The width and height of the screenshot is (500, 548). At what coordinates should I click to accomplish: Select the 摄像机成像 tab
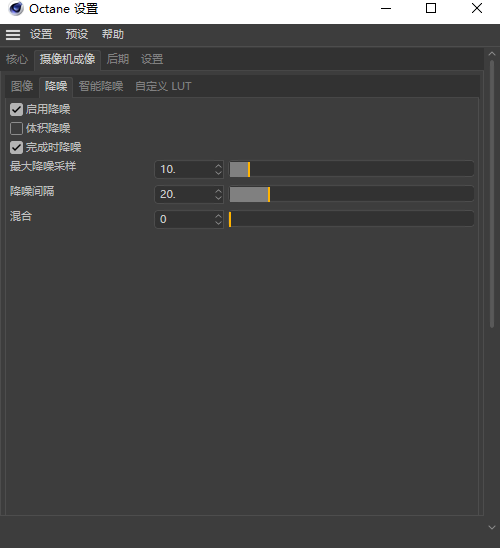[67, 59]
